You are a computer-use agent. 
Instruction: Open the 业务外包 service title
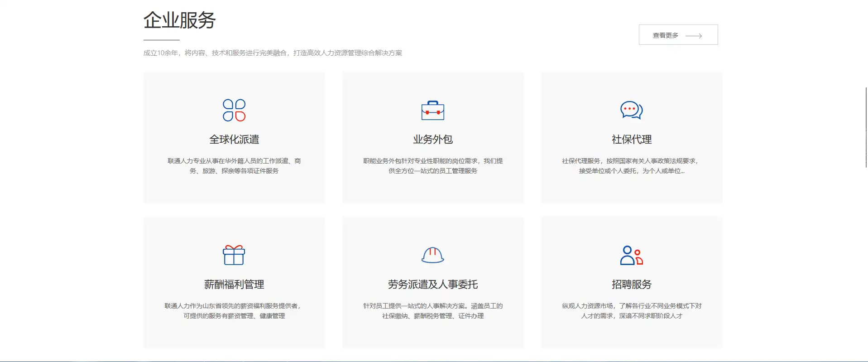[432, 140]
